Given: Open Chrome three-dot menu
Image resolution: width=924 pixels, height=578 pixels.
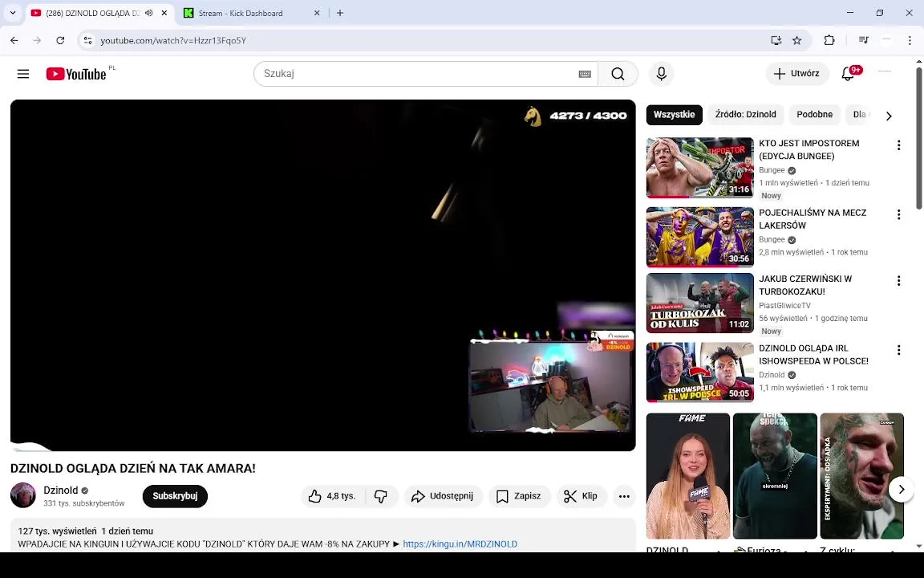Looking at the screenshot, I should pyautogui.click(x=910, y=40).
